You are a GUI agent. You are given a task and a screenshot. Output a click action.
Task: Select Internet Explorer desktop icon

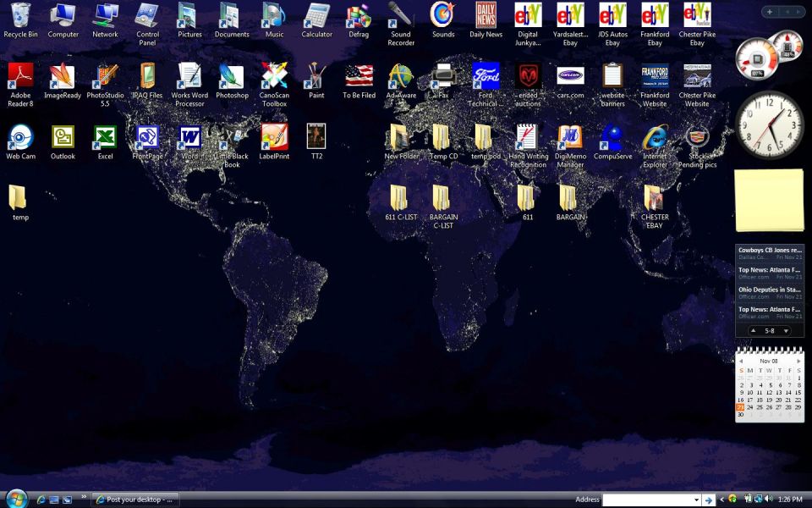tap(655, 137)
